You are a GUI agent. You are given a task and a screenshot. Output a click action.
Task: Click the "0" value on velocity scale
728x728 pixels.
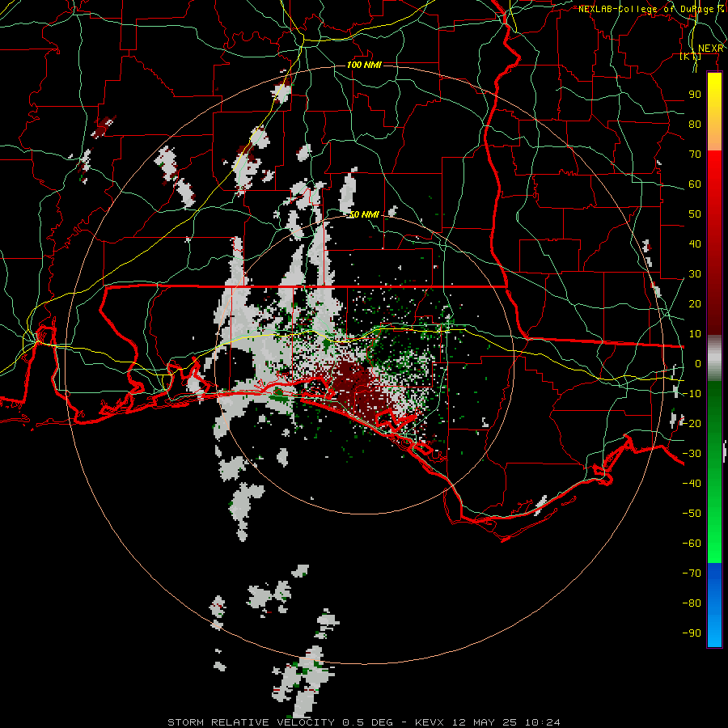click(x=698, y=364)
